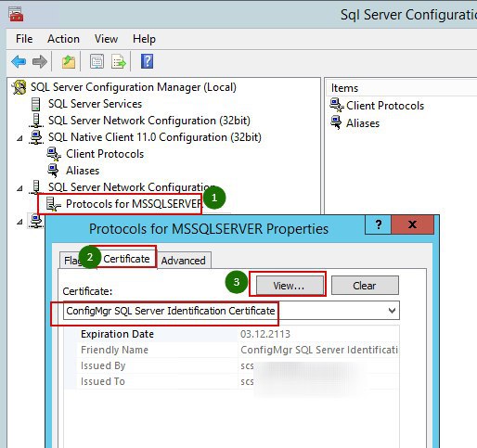The height and width of the screenshot is (448, 477).
Task: Click the blue Help question mark icon
Action: pos(147,61)
